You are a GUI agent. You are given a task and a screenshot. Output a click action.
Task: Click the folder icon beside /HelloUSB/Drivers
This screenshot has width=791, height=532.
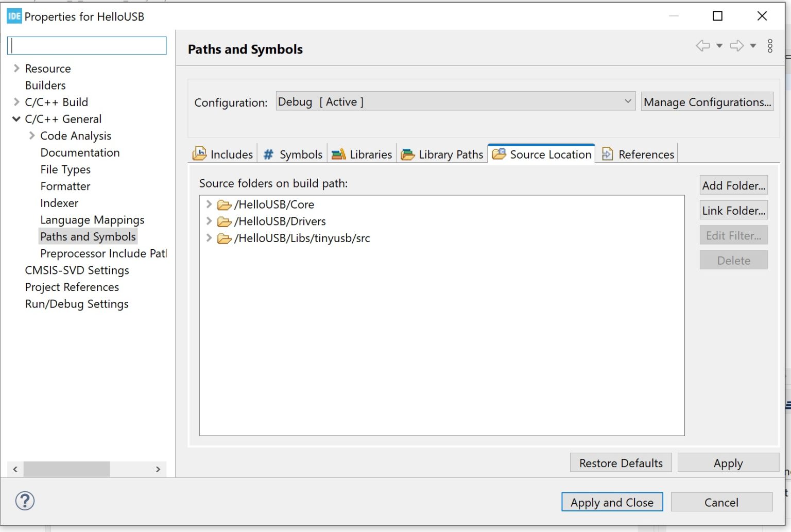pyautogui.click(x=223, y=221)
